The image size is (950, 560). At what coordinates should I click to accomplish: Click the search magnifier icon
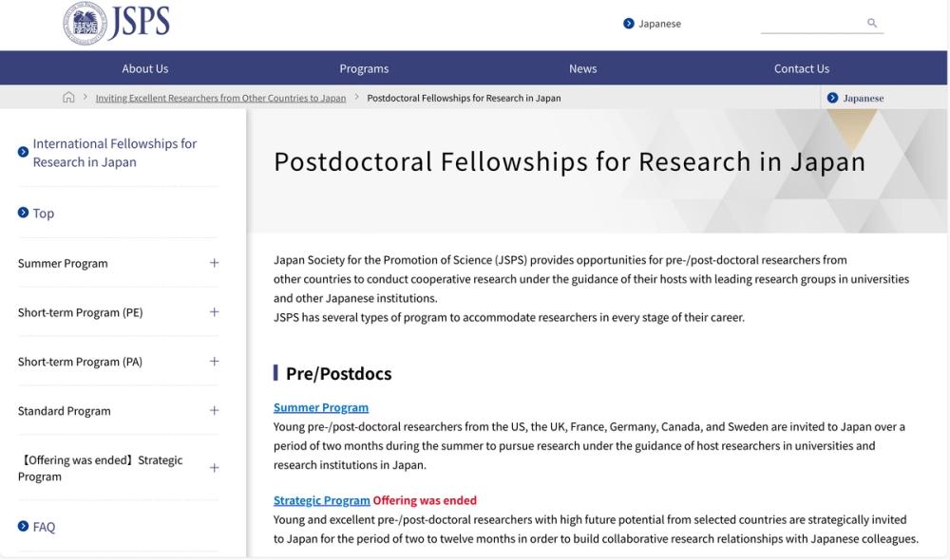tap(872, 23)
